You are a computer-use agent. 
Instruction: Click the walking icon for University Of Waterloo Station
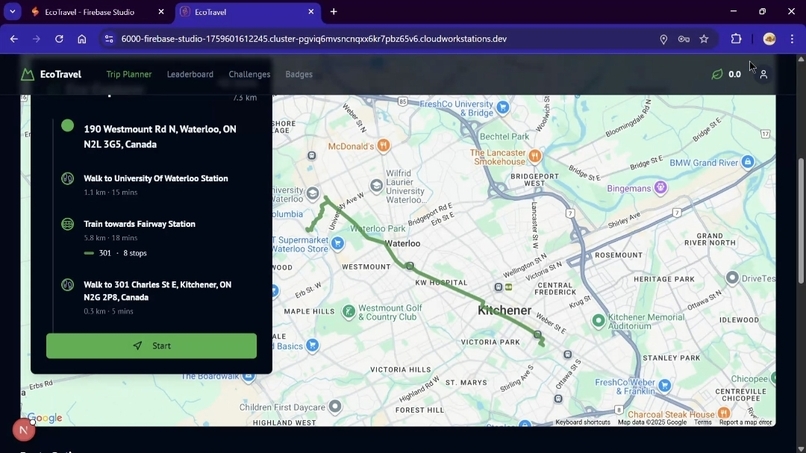click(x=67, y=178)
